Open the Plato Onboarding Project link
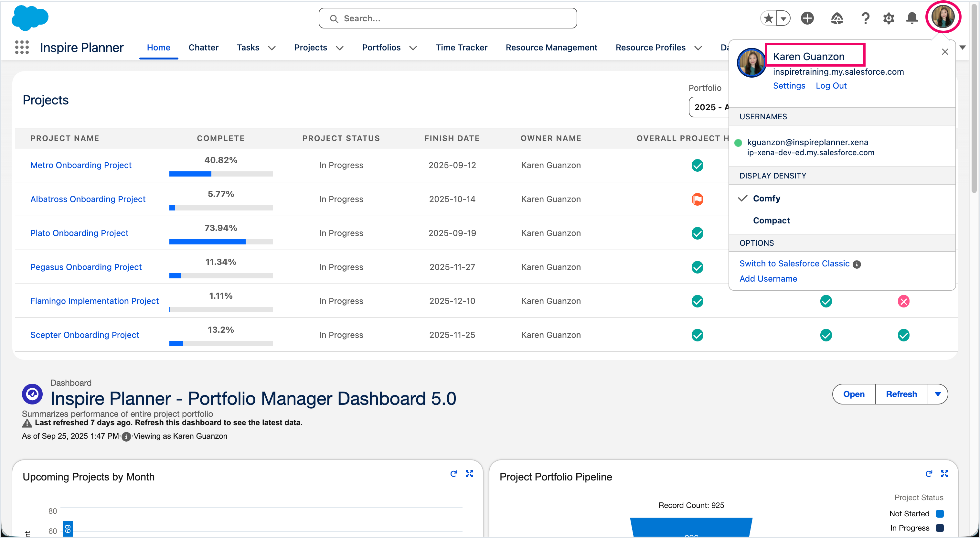The image size is (980, 538). click(79, 233)
